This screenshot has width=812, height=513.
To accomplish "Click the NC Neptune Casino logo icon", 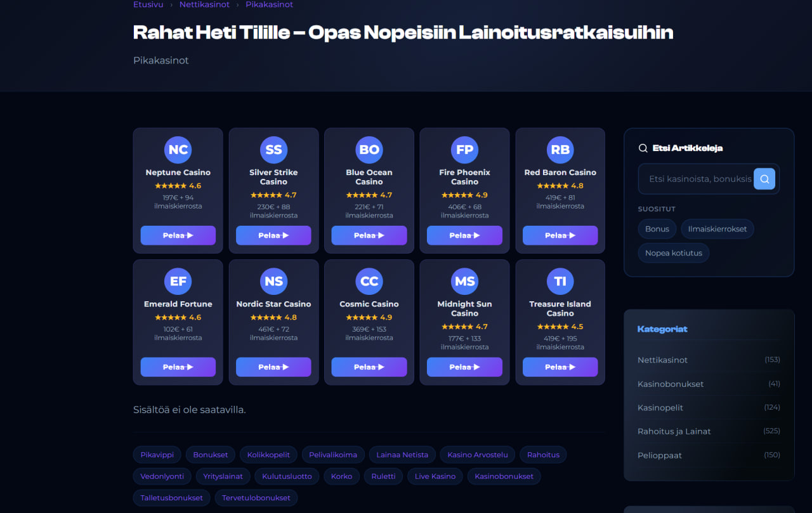I will click(x=178, y=150).
